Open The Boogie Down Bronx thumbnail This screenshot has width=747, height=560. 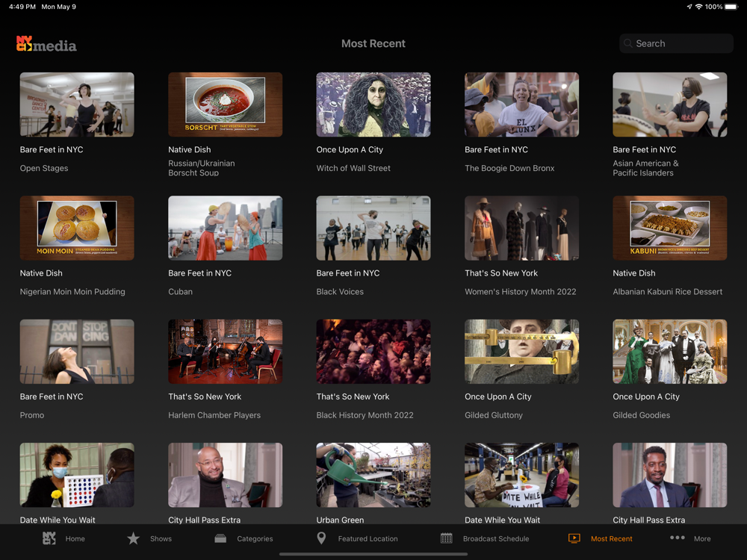[521, 105]
